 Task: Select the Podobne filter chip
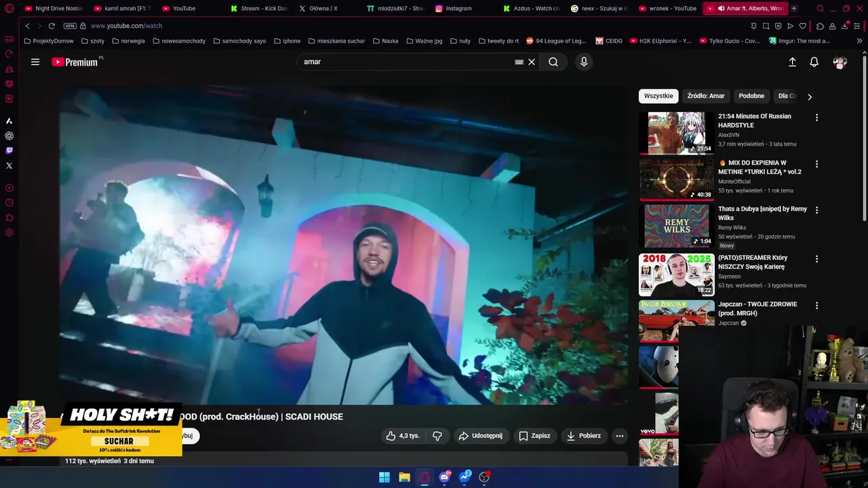pos(751,96)
